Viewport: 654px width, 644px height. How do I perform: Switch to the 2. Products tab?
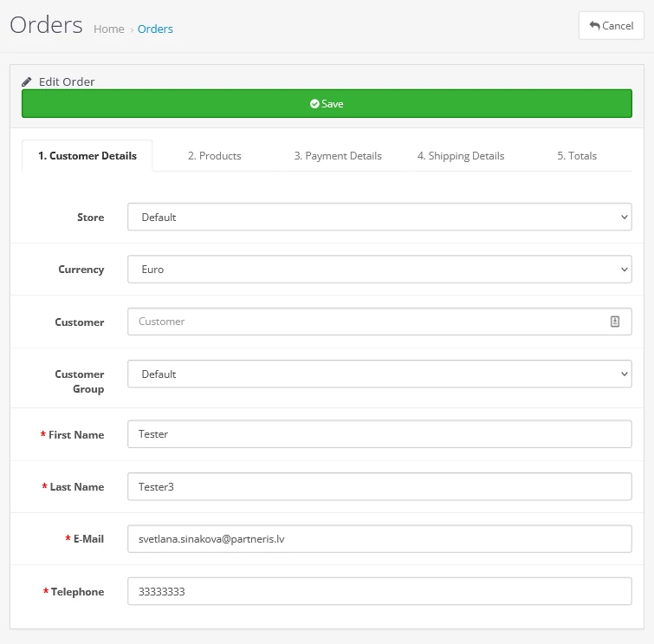click(214, 156)
